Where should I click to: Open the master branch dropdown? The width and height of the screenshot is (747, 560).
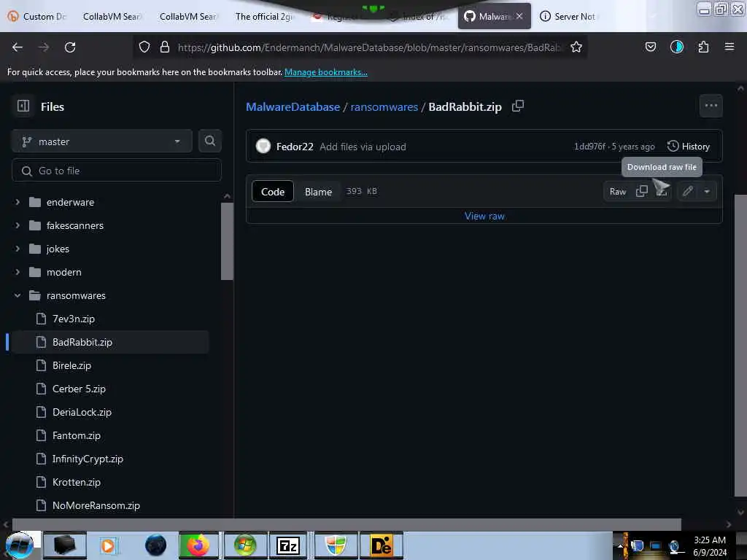pos(102,141)
